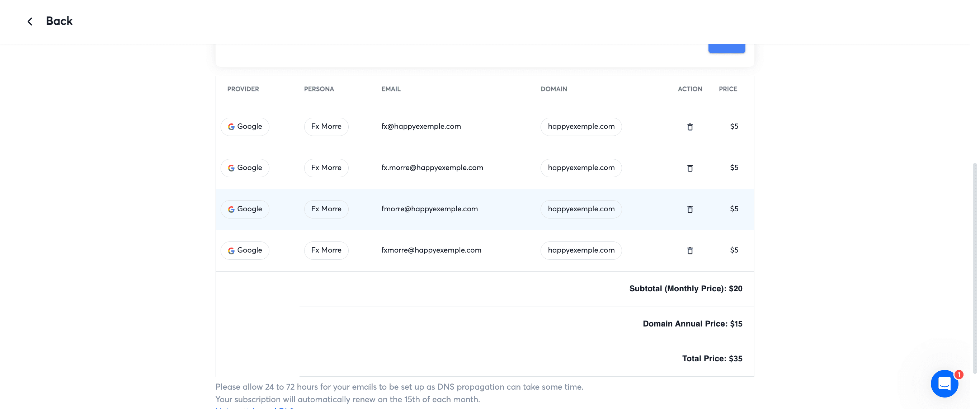Click email text fmorre@happyexemple.com

429,209
